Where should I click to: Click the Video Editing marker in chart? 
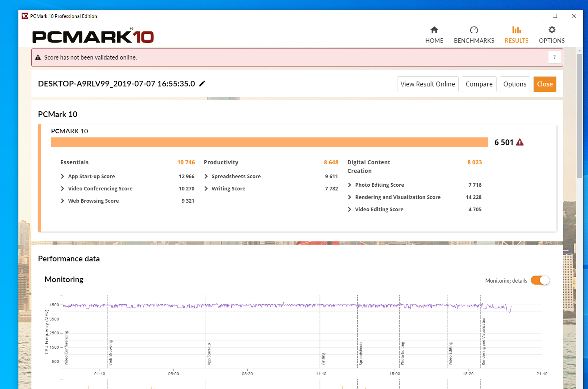[450, 354]
